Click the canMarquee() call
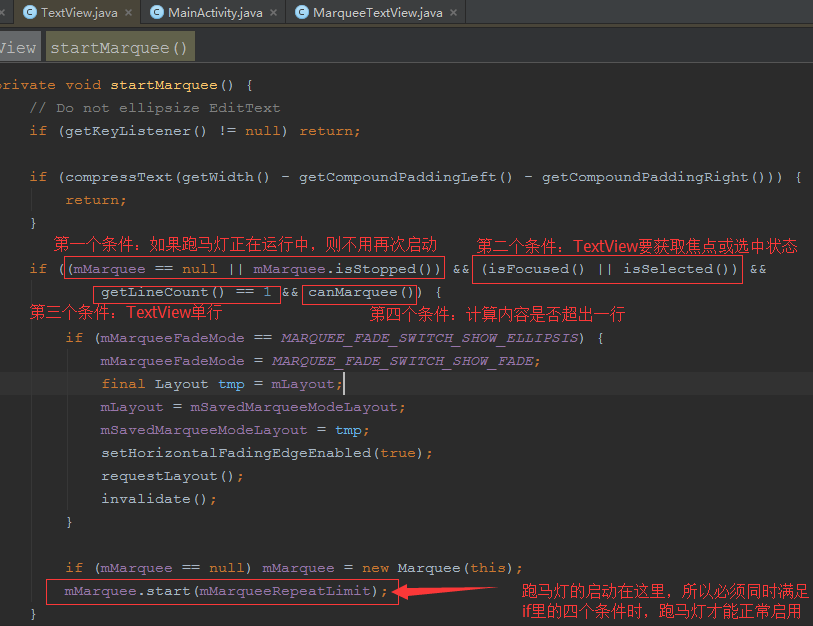This screenshot has height=626, width=813. click(x=360, y=292)
